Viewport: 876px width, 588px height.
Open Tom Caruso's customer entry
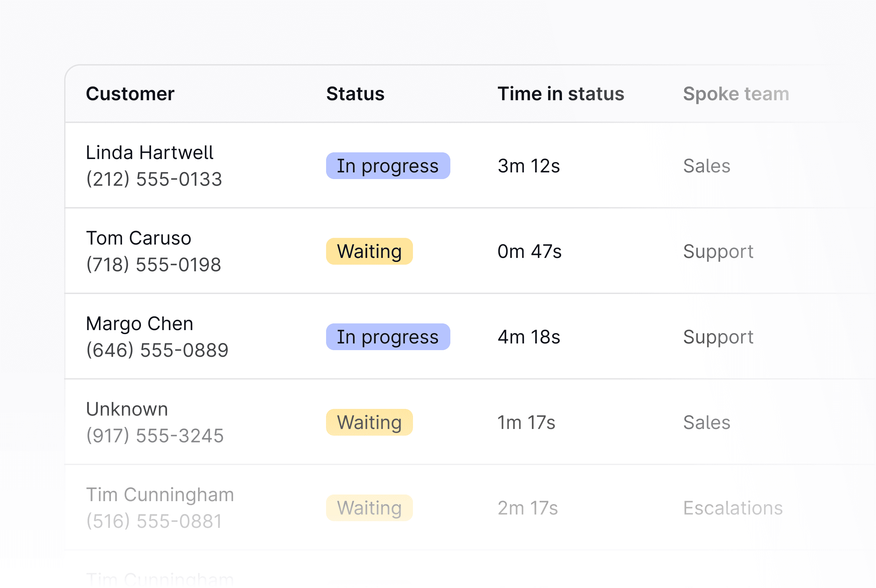coord(138,238)
